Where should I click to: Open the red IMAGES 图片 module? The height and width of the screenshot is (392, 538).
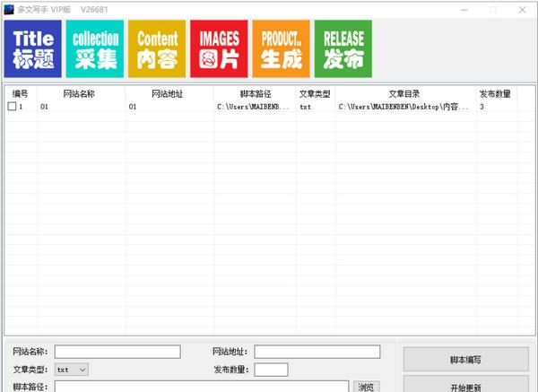(x=219, y=48)
